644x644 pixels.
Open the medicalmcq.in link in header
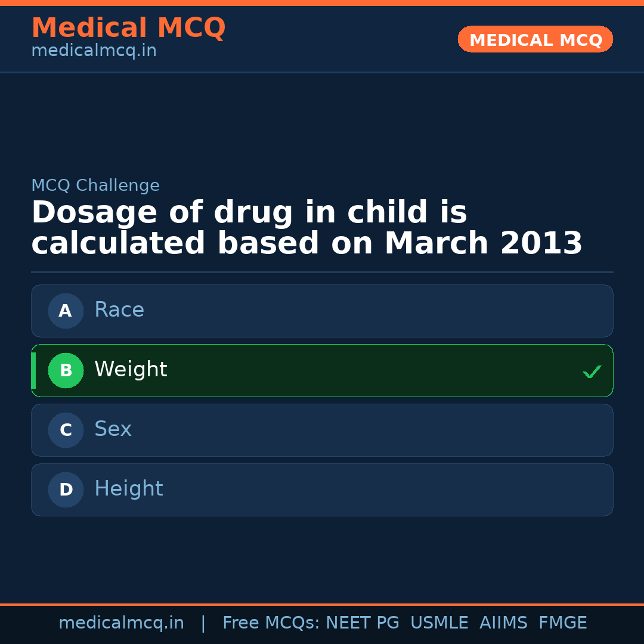click(x=94, y=51)
